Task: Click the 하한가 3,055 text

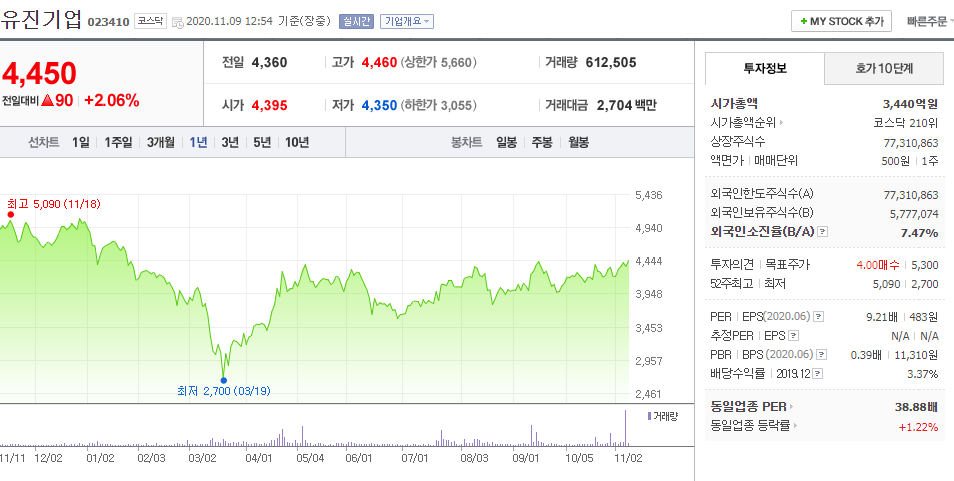Action: click(439, 105)
